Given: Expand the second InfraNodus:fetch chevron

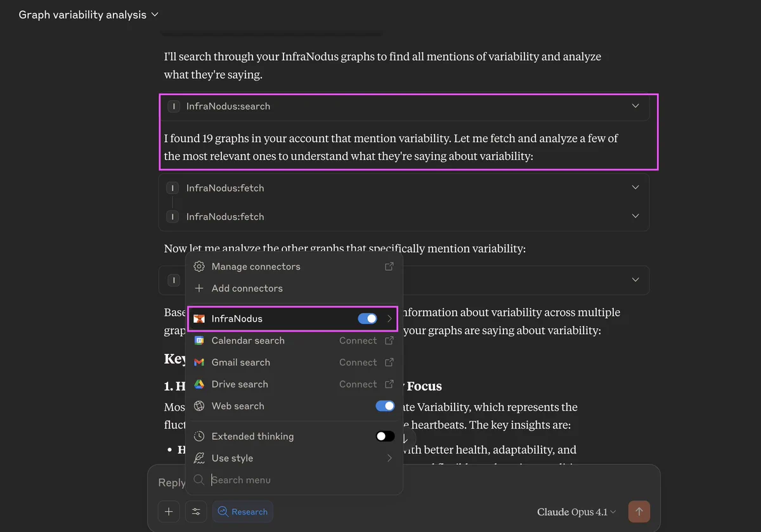Looking at the screenshot, I should pos(635,216).
